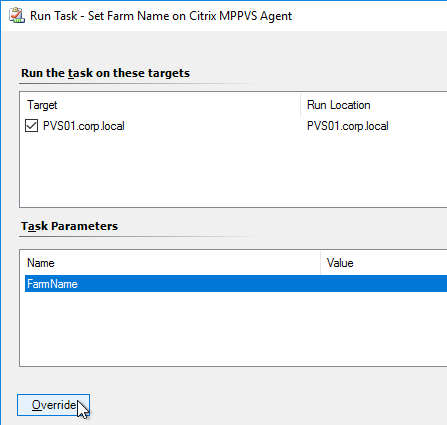The width and height of the screenshot is (447, 425).
Task: Click the Value column header in Task Parameters
Action: coord(340,263)
